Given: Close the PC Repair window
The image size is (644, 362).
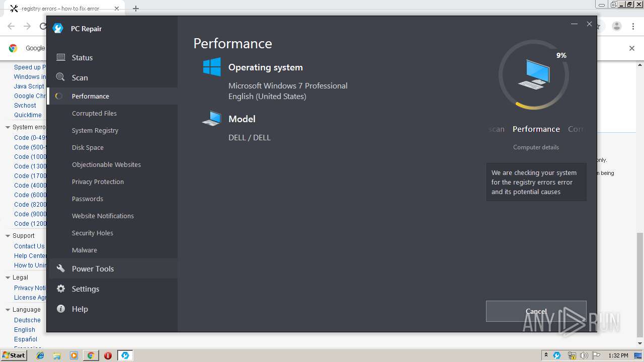Looking at the screenshot, I should (589, 24).
